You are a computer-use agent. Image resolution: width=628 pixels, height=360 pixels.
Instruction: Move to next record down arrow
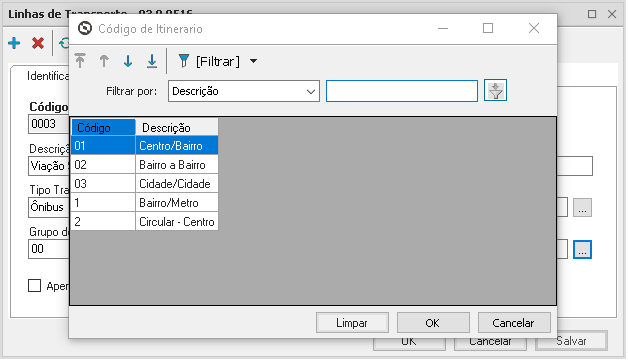pos(128,61)
